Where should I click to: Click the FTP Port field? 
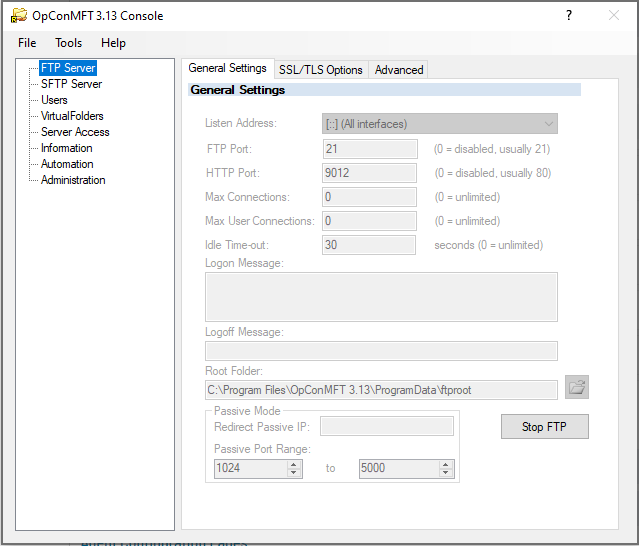[370, 149]
